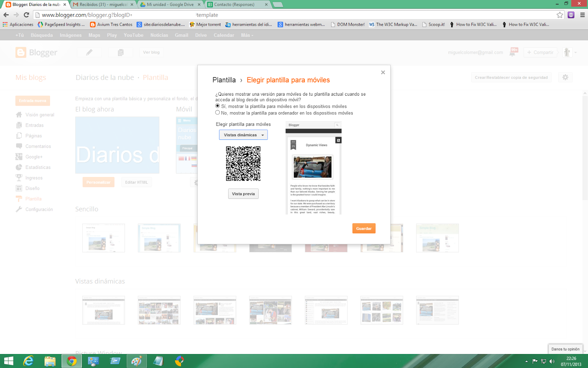Click the Guardar button

tap(364, 229)
